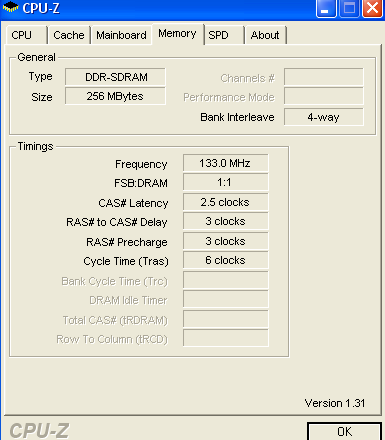This screenshot has height=440, width=385.
Task: Click the 133.0 MHz frequency value
Action: (225, 163)
